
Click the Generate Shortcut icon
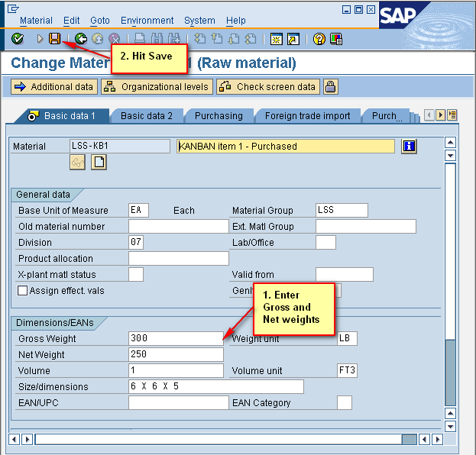click(293, 39)
